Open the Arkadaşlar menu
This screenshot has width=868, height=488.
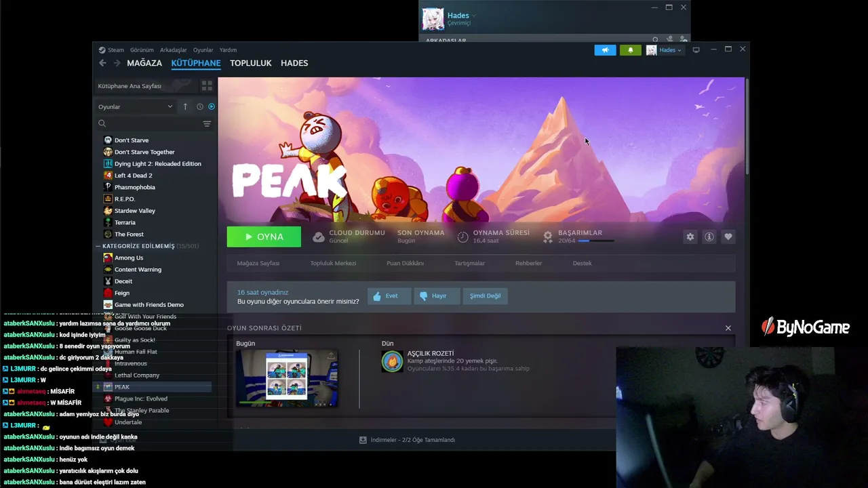(173, 50)
